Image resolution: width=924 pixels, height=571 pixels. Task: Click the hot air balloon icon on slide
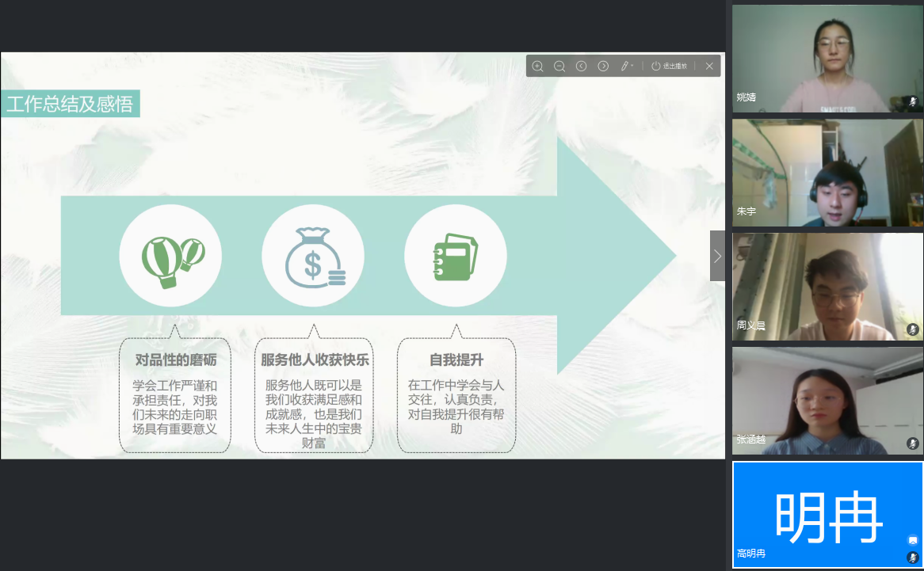171,257
